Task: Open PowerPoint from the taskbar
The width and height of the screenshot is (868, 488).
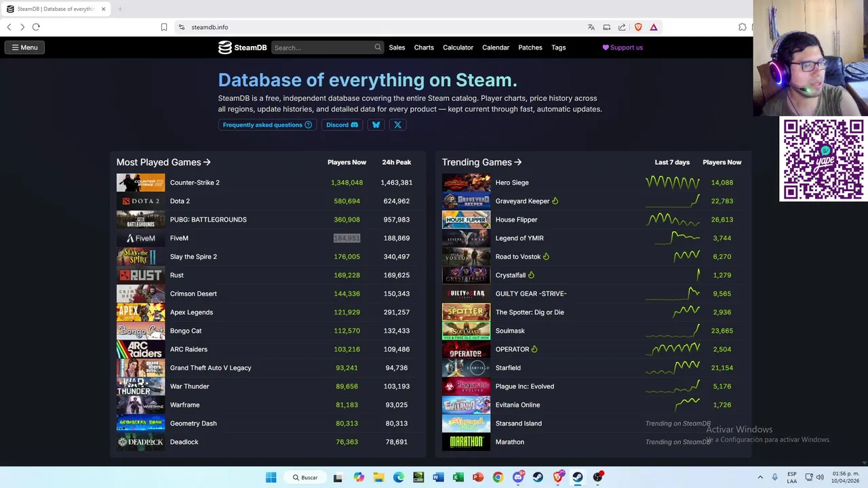Action: click(478, 477)
